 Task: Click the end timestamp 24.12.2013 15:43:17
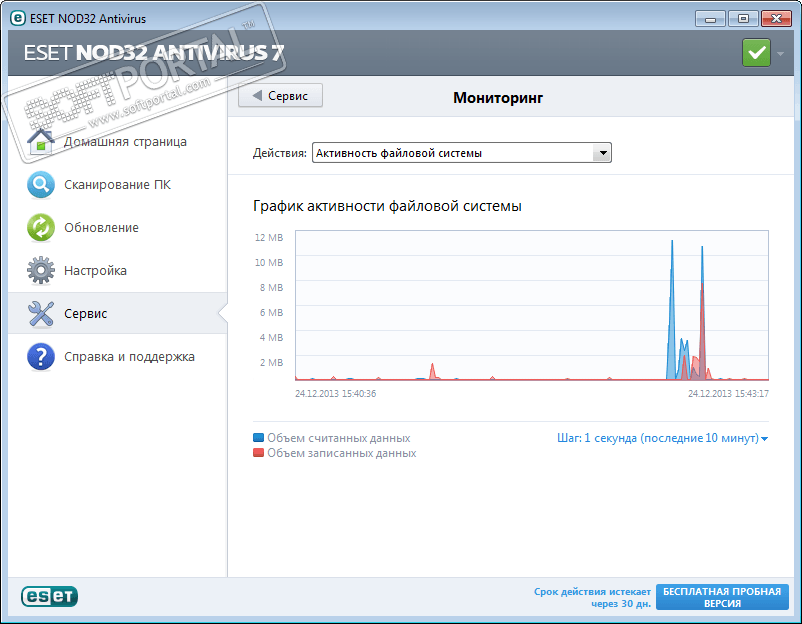pos(728,393)
